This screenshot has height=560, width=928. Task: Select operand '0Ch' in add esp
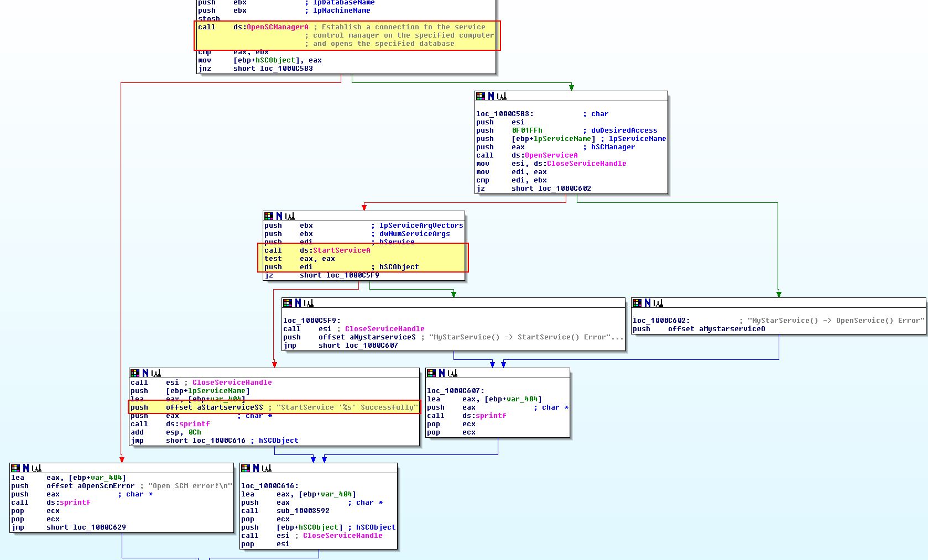(195, 432)
